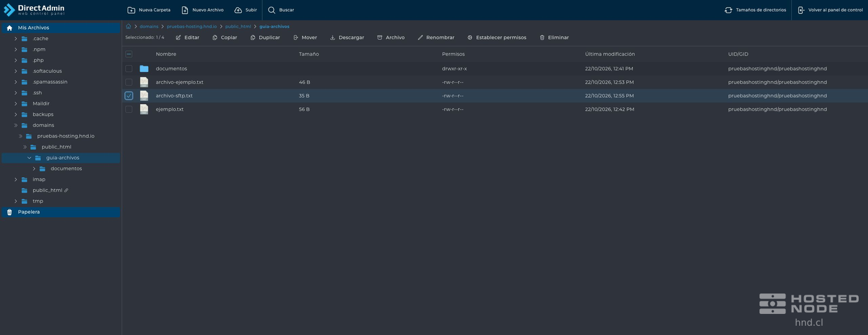Open the guia-archivos breadcrumb item
The width and height of the screenshot is (868, 335).
274,27
